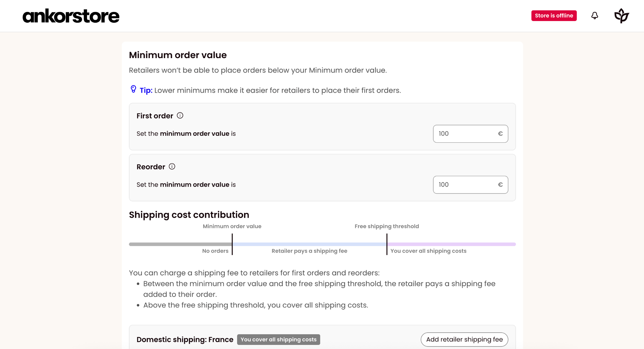This screenshot has height=349, width=644.
Task: Click the blue Tip: label
Action: tap(146, 90)
